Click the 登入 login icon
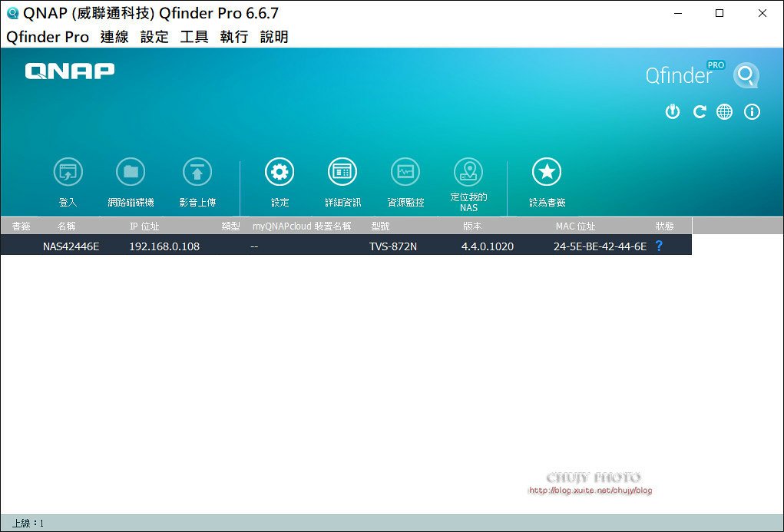 (x=68, y=172)
